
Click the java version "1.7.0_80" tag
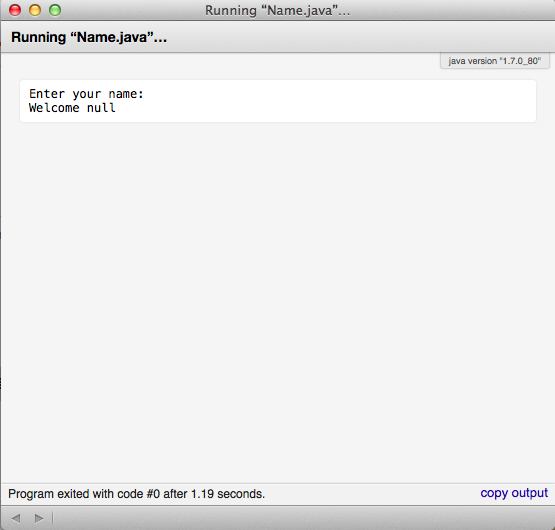494,61
